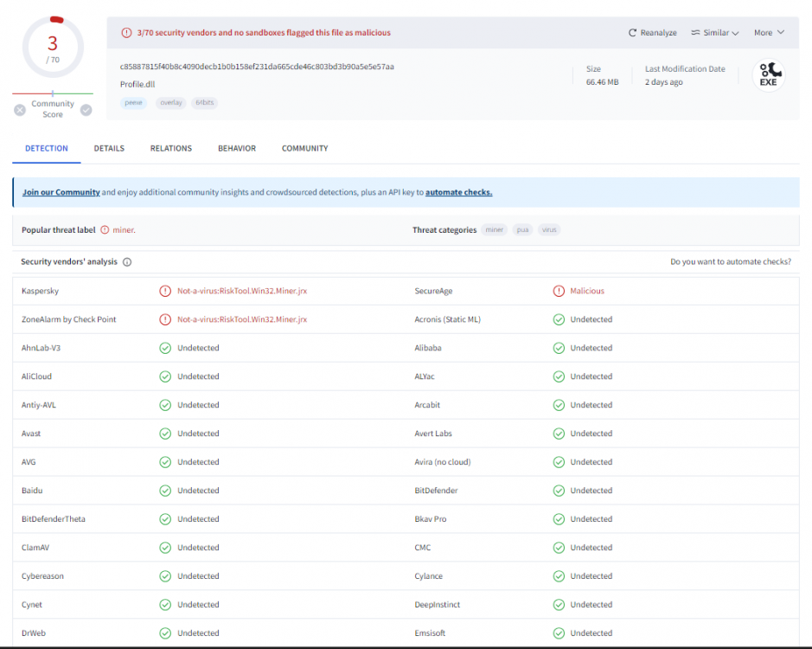This screenshot has height=649, width=812.
Task: Expand the Similar dropdown
Action: (x=714, y=33)
